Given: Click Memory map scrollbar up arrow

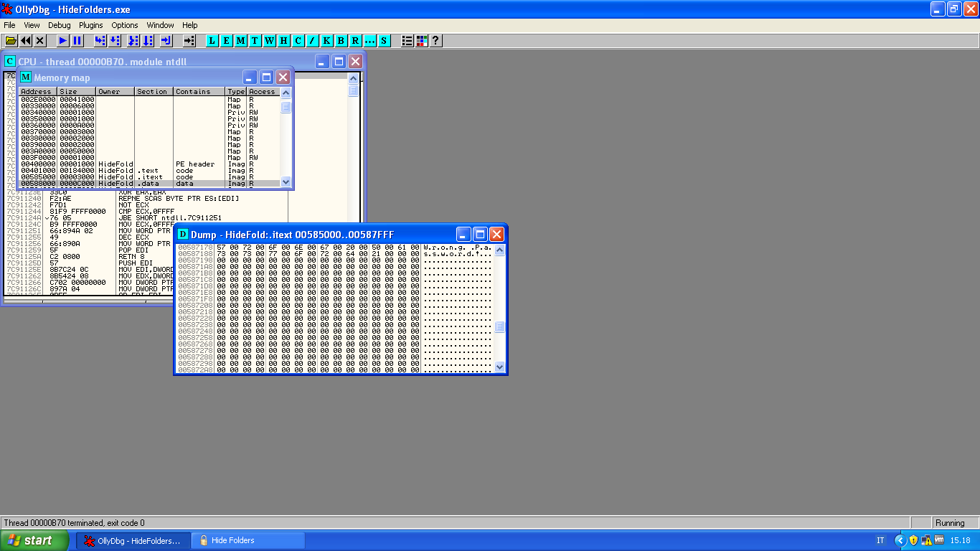Looking at the screenshot, I should [286, 93].
